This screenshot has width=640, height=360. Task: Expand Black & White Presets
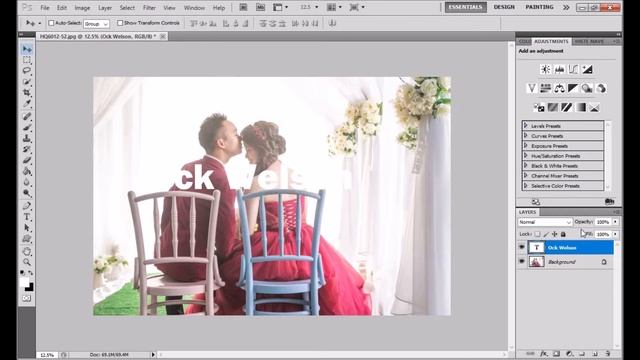click(x=526, y=166)
